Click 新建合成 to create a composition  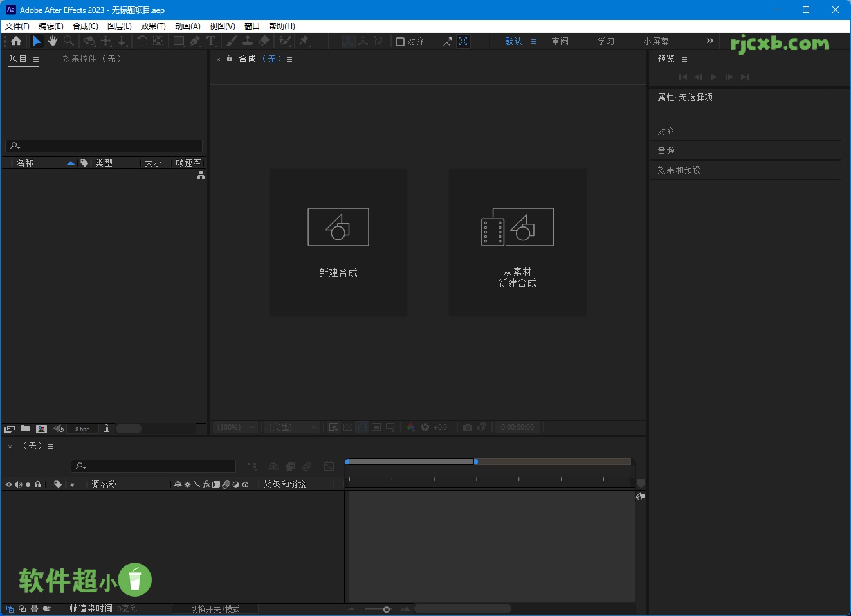pyautogui.click(x=338, y=243)
